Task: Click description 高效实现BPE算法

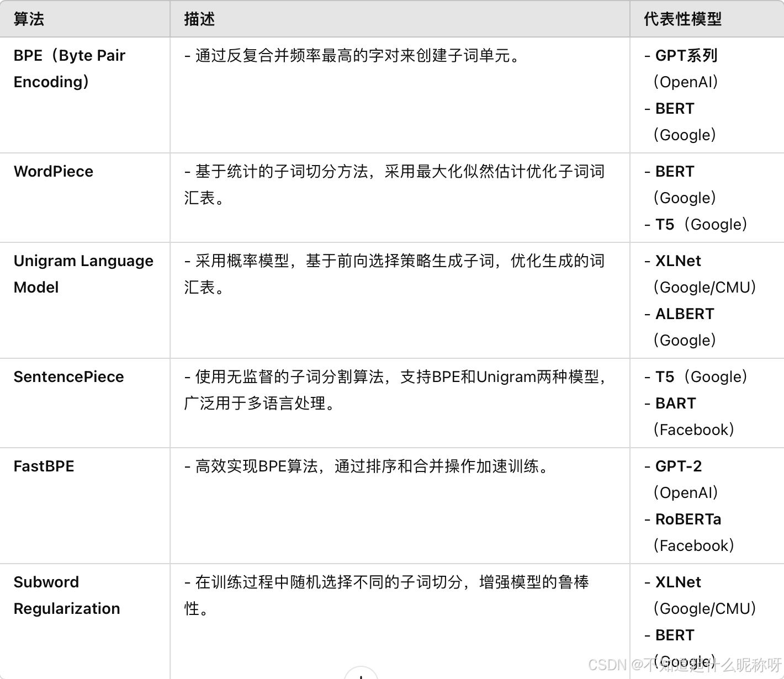Action: tap(368, 466)
